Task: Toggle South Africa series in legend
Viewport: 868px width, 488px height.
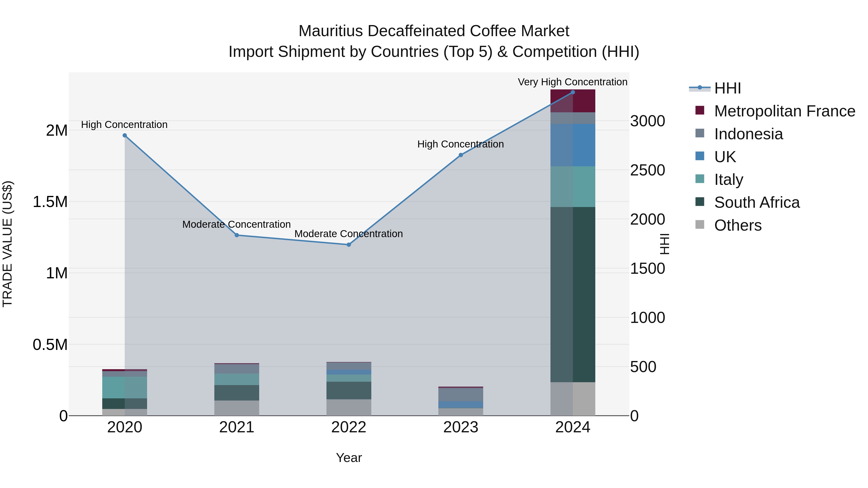Action: (747, 202)
